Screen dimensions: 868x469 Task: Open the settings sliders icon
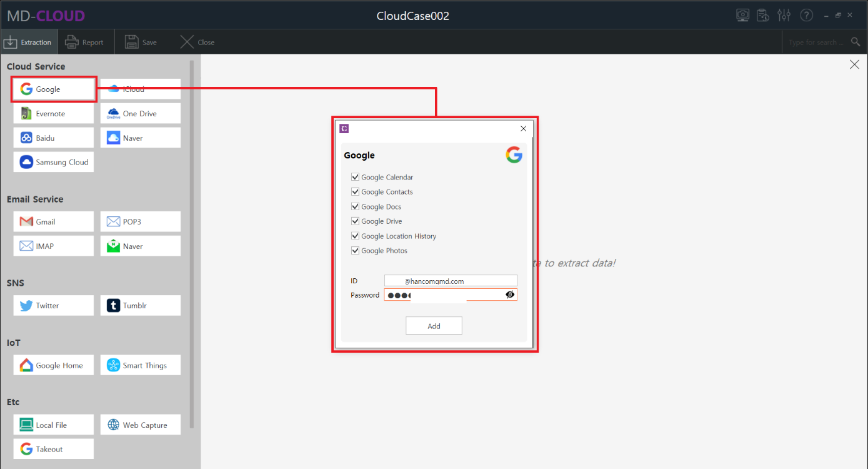tap(784, 15)
